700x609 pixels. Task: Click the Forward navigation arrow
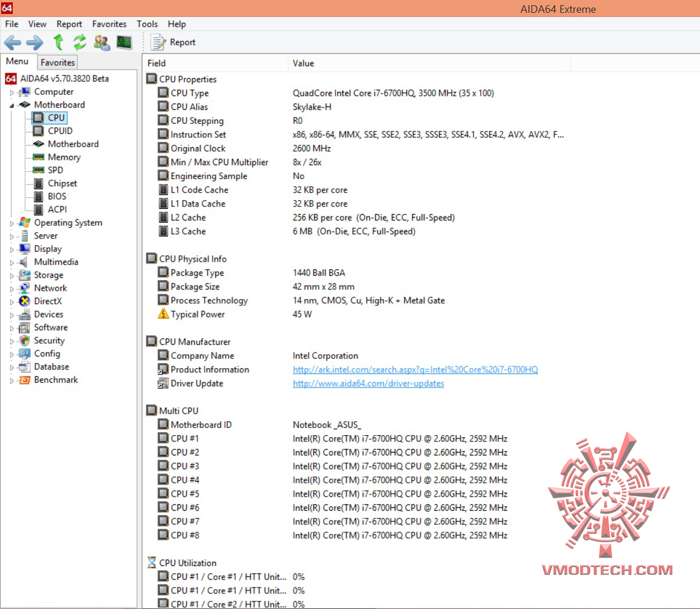point(34,42)
